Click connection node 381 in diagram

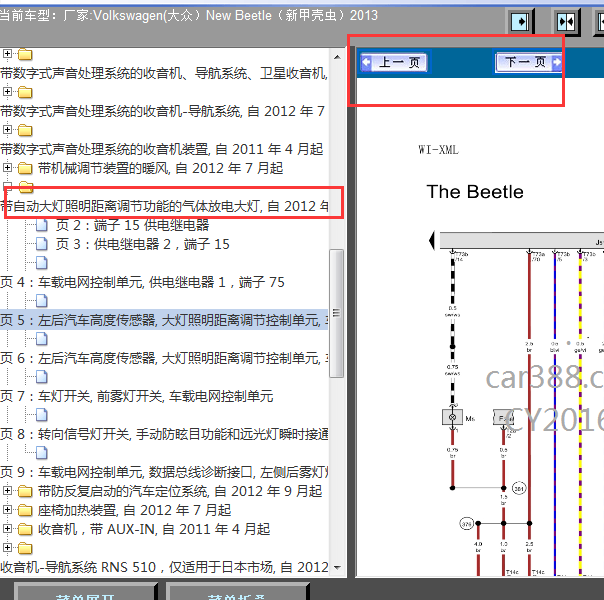pos(519,488)
